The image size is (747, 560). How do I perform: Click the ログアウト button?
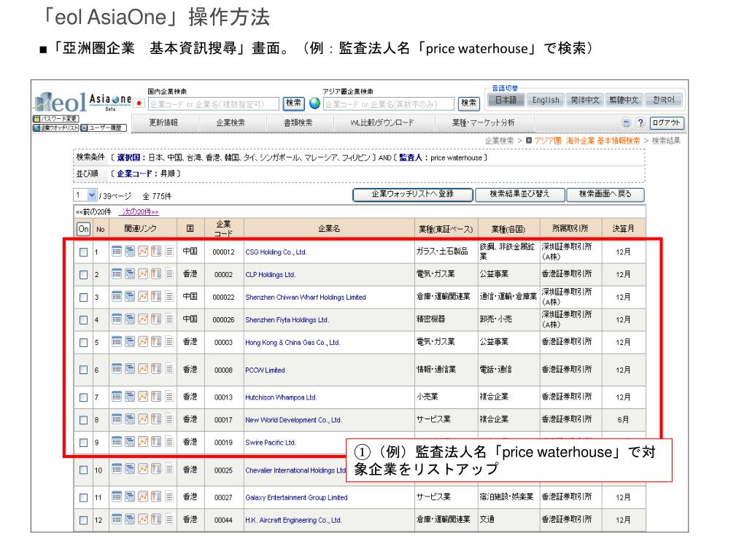point(667,122)
